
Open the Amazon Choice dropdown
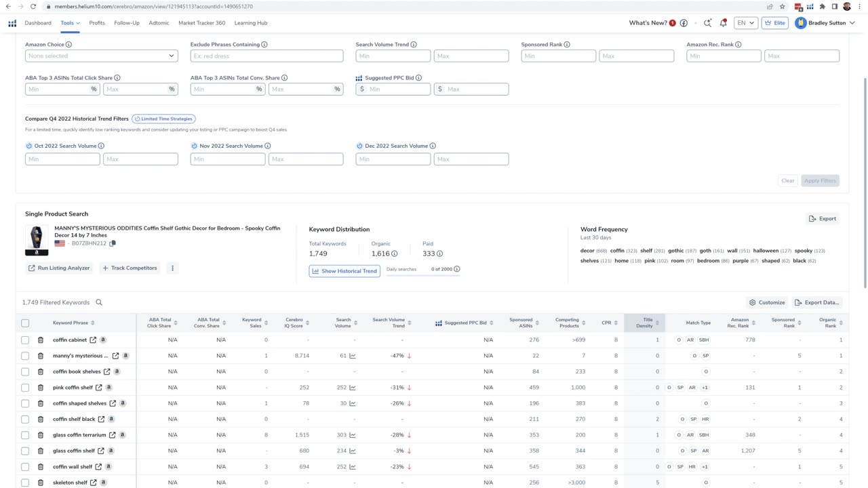[x=101, y=56]
